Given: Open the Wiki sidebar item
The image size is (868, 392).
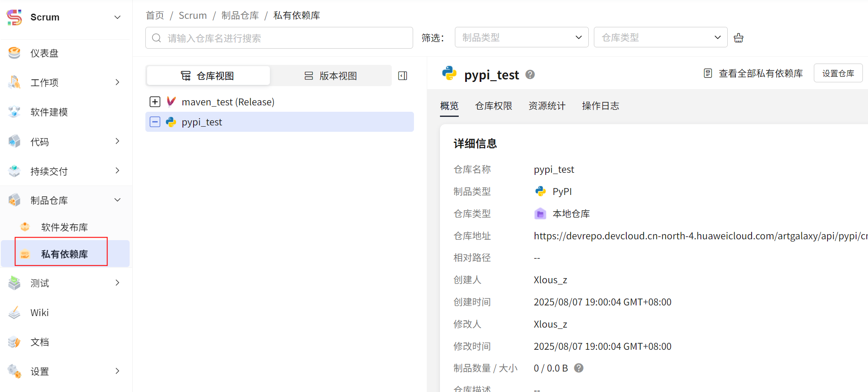Looking at the screenshot, I should click(x=40, y=313).
